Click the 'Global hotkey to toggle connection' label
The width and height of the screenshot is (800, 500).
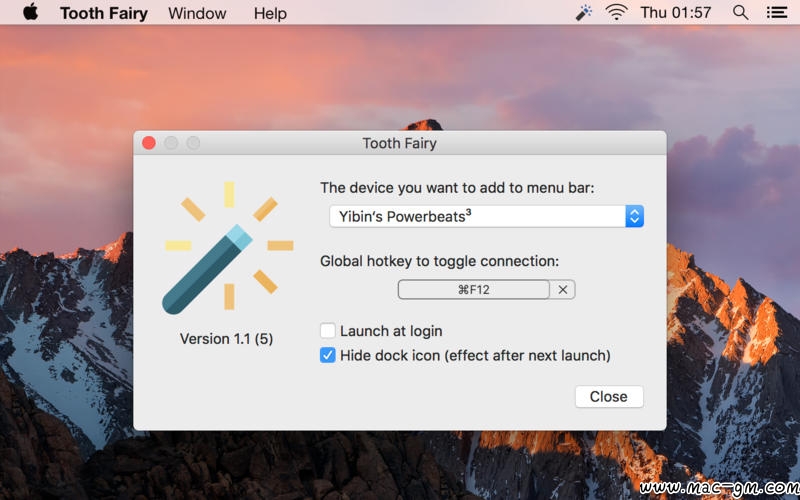(439, 261)
